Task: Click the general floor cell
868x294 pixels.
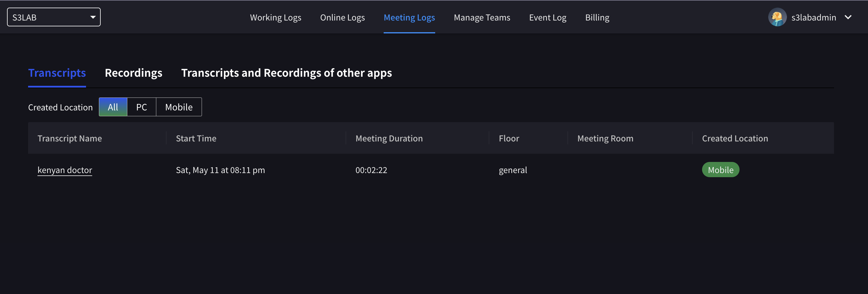Action: tap(512, 170)
